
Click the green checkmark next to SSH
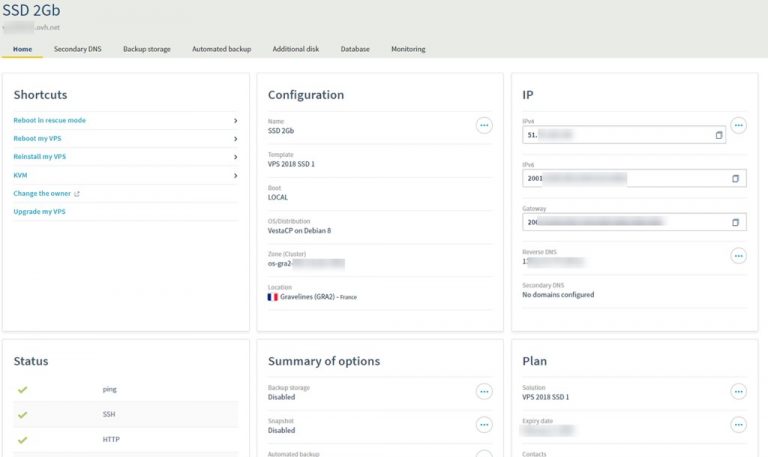click(22, 415)
